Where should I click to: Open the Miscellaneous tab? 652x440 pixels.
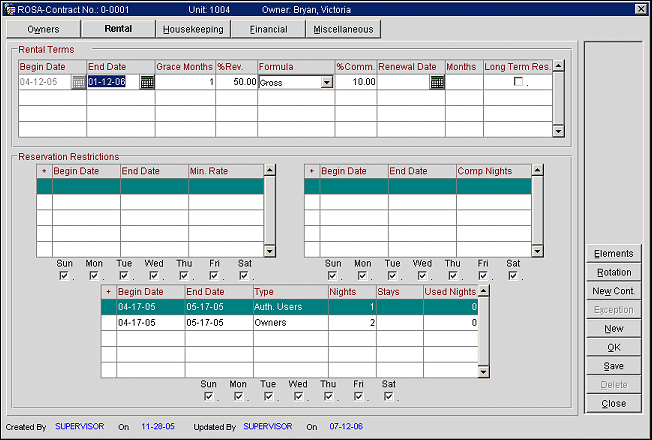[x=343, y=29]
